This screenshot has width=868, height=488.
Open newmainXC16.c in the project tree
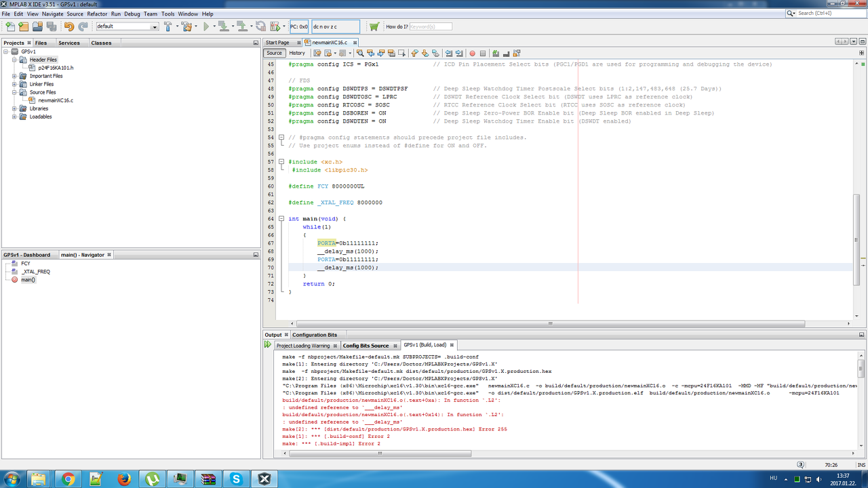point(56,100)
